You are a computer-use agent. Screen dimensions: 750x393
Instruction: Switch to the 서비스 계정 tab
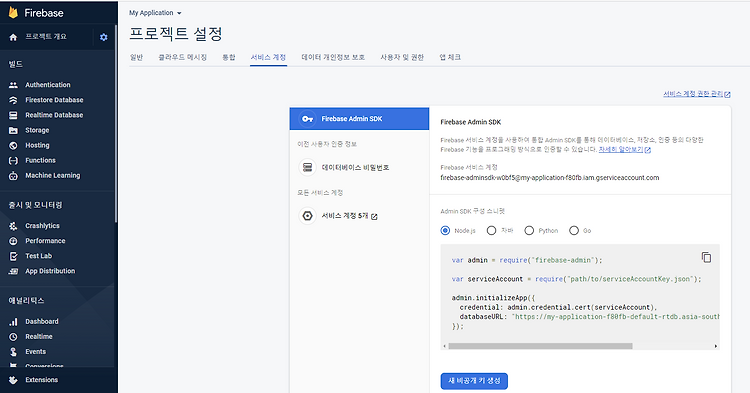click(268, 57)
